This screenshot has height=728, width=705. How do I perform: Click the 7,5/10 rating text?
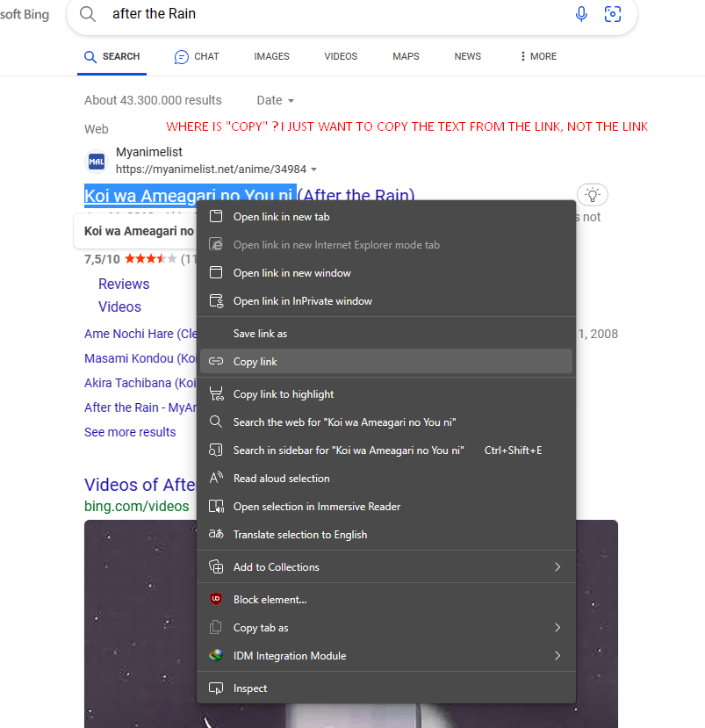(x=102, y=258)
